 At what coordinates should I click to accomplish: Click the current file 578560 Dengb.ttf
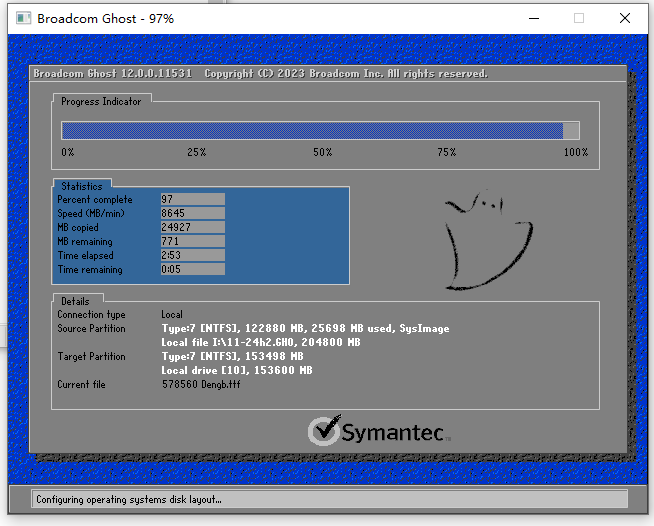(201, 384)
